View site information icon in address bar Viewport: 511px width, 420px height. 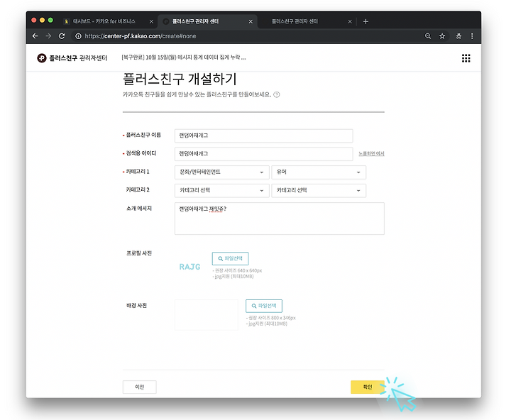[x=78, y=36]
